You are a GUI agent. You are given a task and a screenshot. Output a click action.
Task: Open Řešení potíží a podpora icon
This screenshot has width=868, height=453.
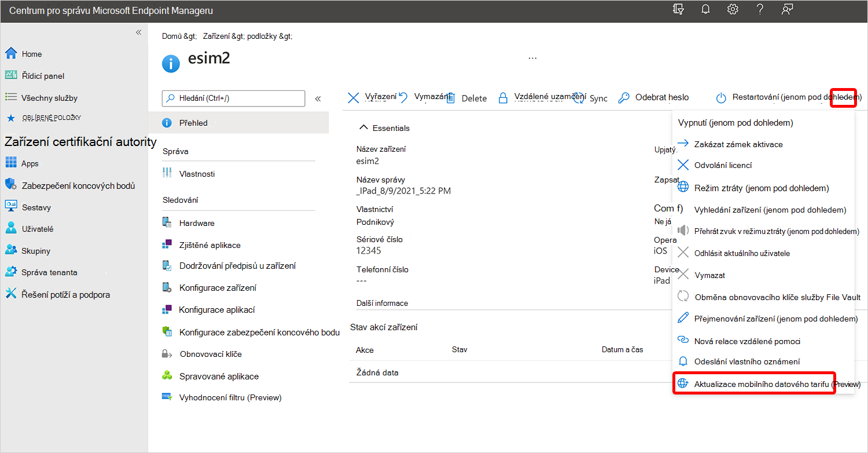(11, 294)
